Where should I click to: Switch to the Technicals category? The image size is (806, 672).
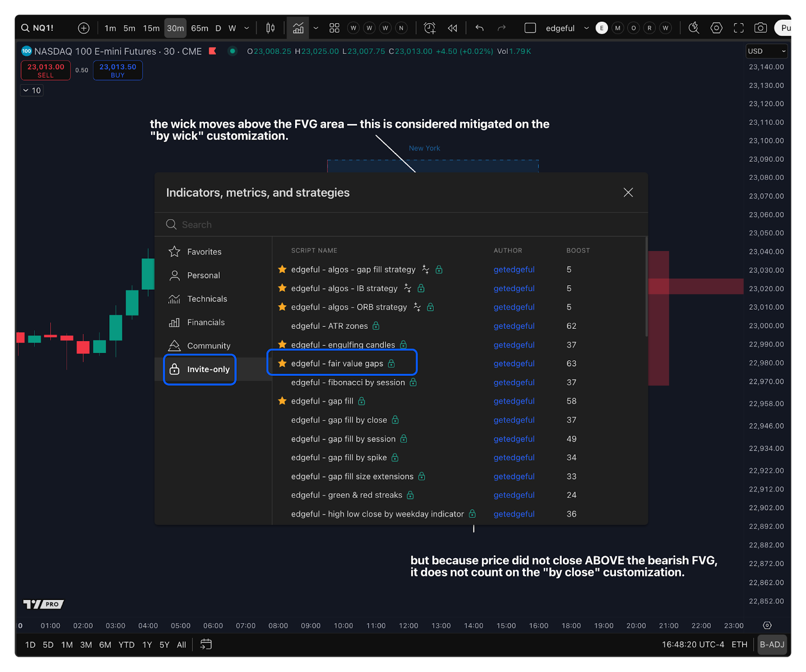207,299
